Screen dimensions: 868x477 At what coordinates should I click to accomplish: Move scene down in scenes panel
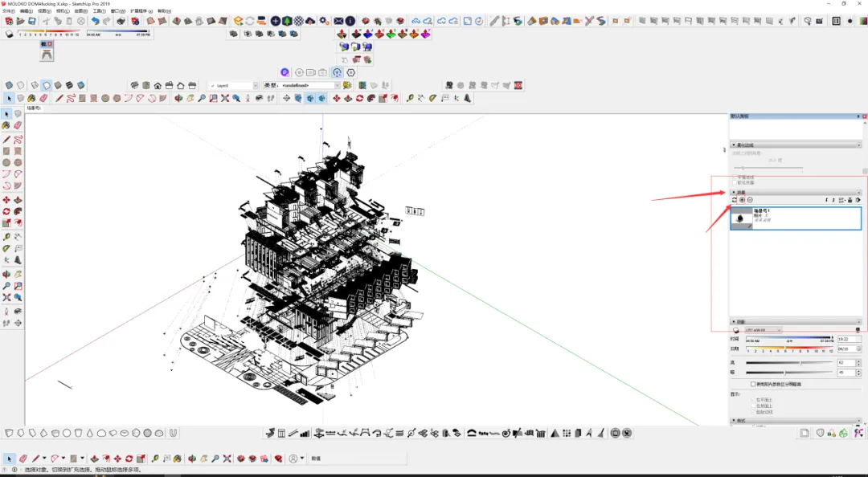pyautogui.click(x=833, y=200)
